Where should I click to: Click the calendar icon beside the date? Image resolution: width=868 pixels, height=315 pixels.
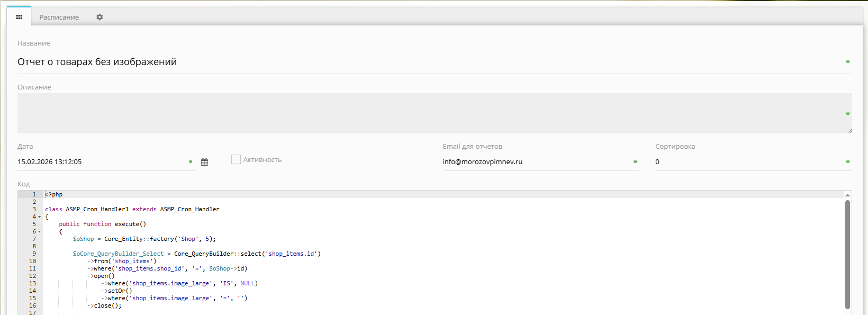click(204, 162)
